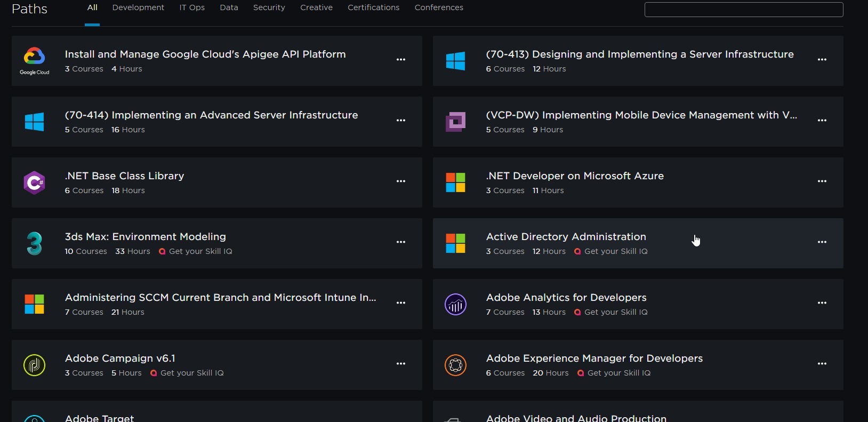
Task: Open more options for 3ds Max: Environment Modeling
Action: [x=401, y=242]
